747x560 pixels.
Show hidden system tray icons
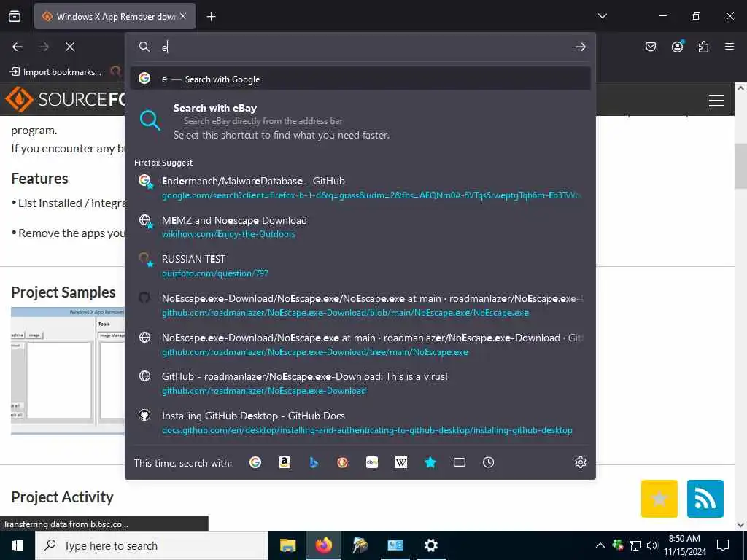point(600,545)
